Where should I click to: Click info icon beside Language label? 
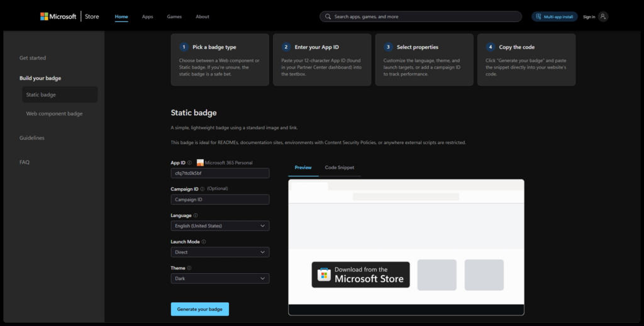[x=196, y=215]
